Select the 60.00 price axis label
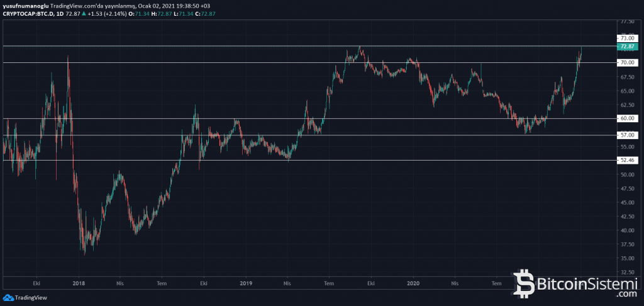This screenshot has height=306, width=644. [x=627, y=118]
